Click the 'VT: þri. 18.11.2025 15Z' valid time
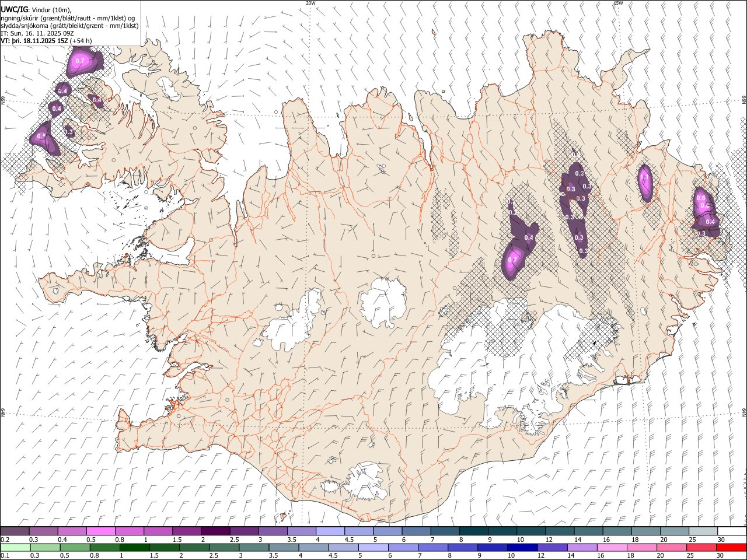 click(x=34, y=41)
